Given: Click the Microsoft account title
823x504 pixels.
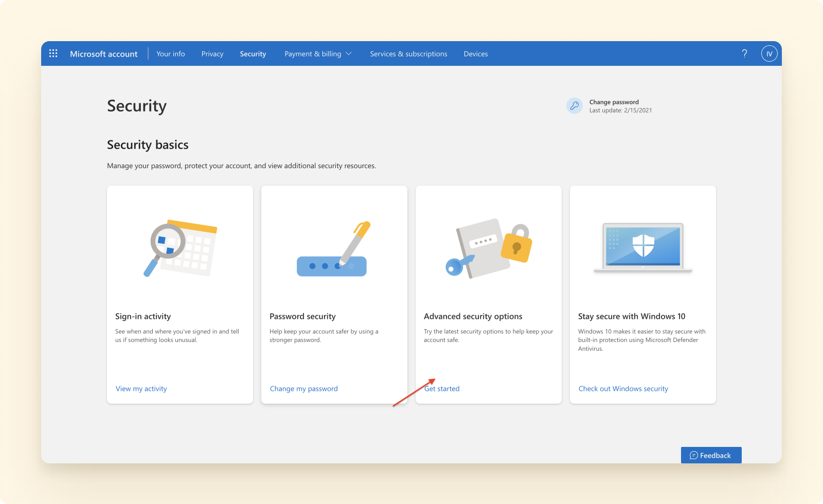Looking at the screenshot, I should (x=104, y=53).
